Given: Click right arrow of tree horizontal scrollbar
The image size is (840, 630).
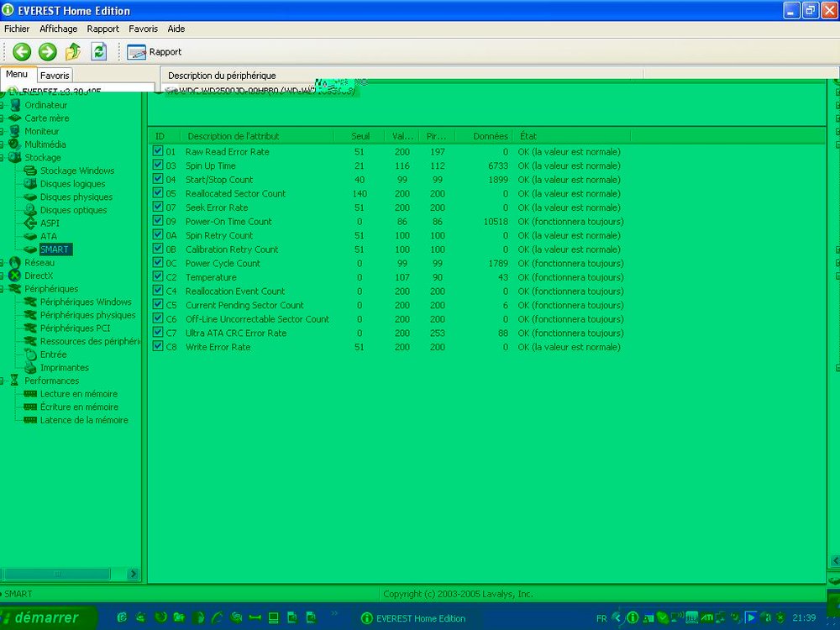Looking at the screenshot, I should point(134,574).
